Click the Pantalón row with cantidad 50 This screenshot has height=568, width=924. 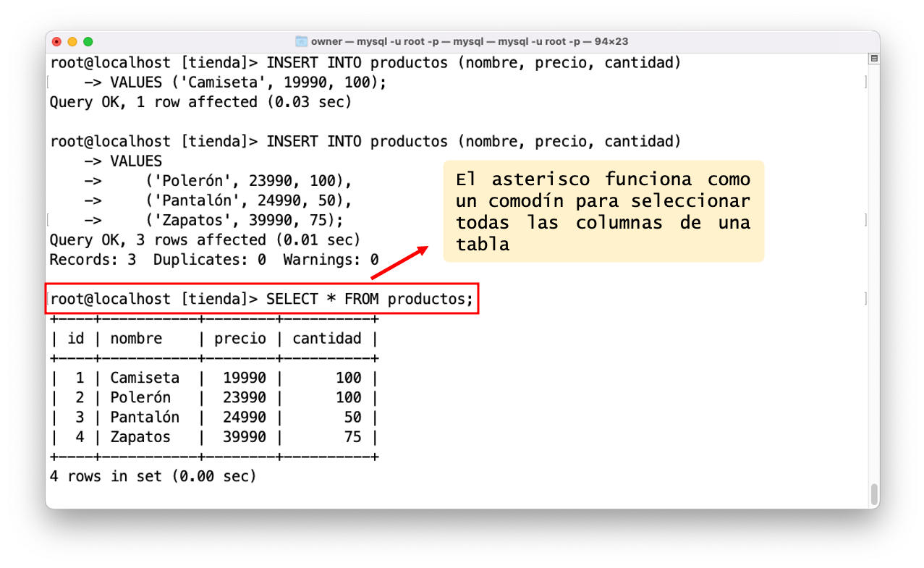point(213,417)
